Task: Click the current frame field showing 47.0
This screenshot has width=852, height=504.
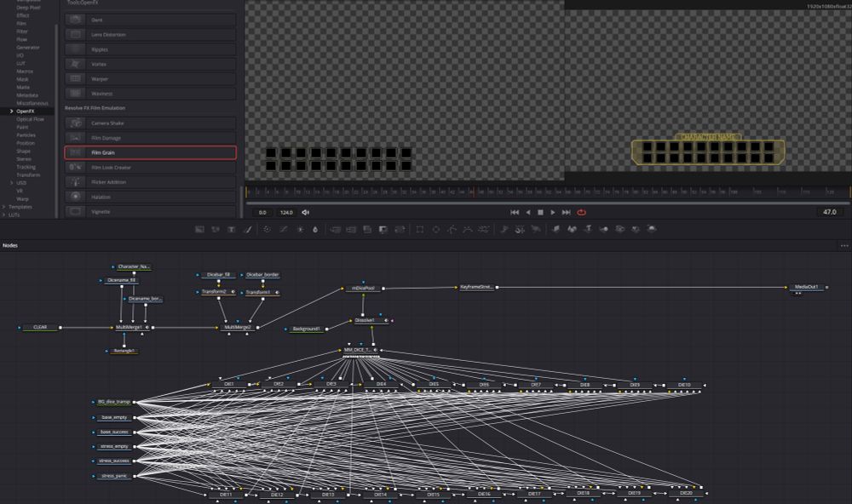Action: [830, 212]
